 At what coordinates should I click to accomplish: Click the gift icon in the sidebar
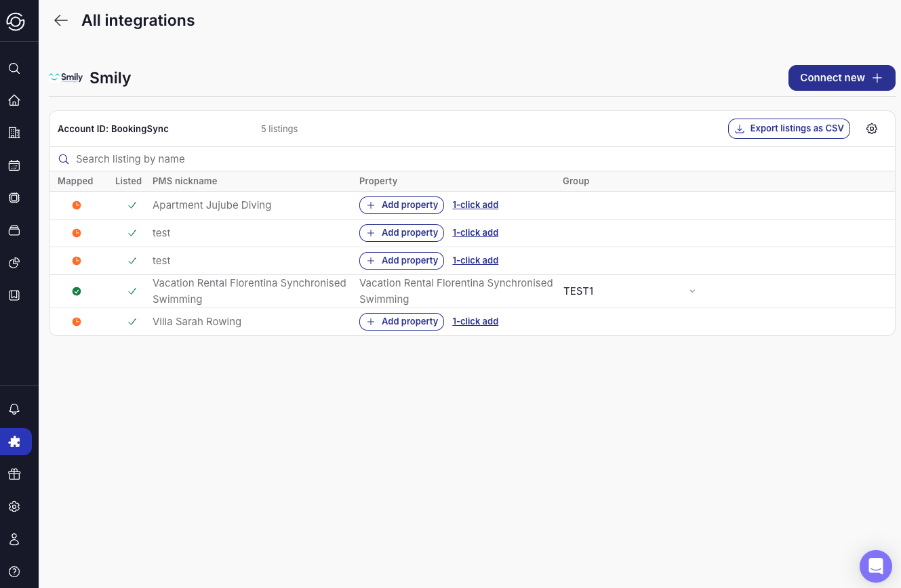14,474
